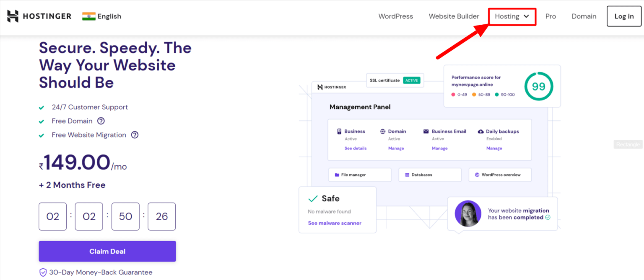This screenshot has height=280, width=644.
Task: Click the SSL certificate ACTIVE badge
Action: (x=411, y=80)
